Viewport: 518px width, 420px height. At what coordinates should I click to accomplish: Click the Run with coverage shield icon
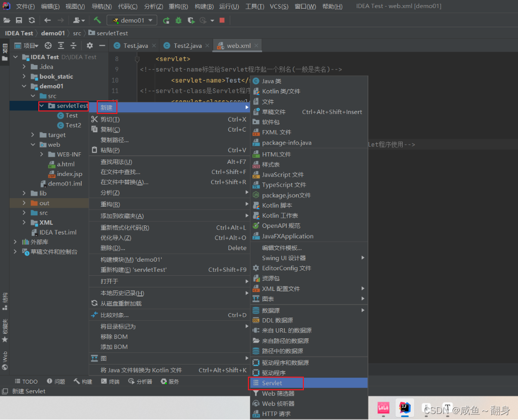tap(191, 21)
